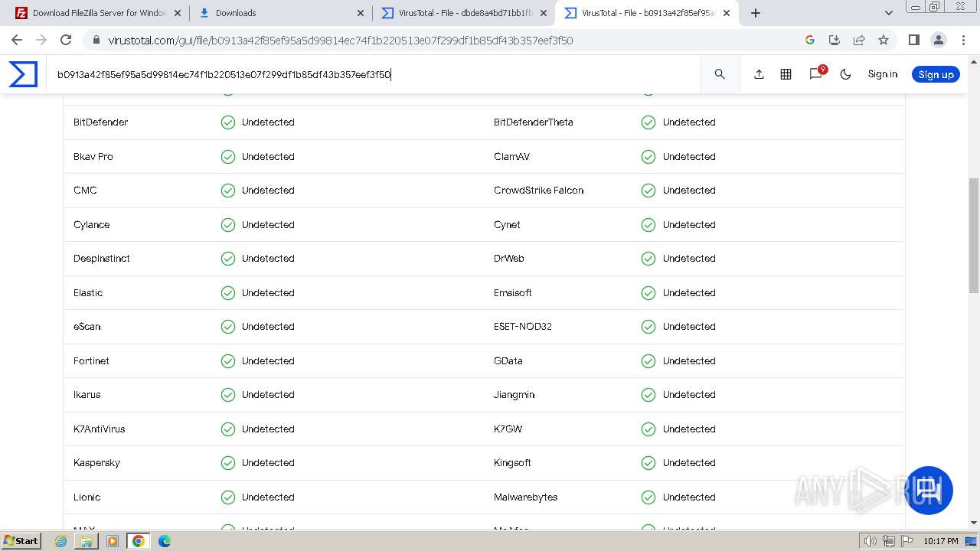Click the Sign up button
The height and width of the screenshot is (551, 980).
tap(936, 74)
